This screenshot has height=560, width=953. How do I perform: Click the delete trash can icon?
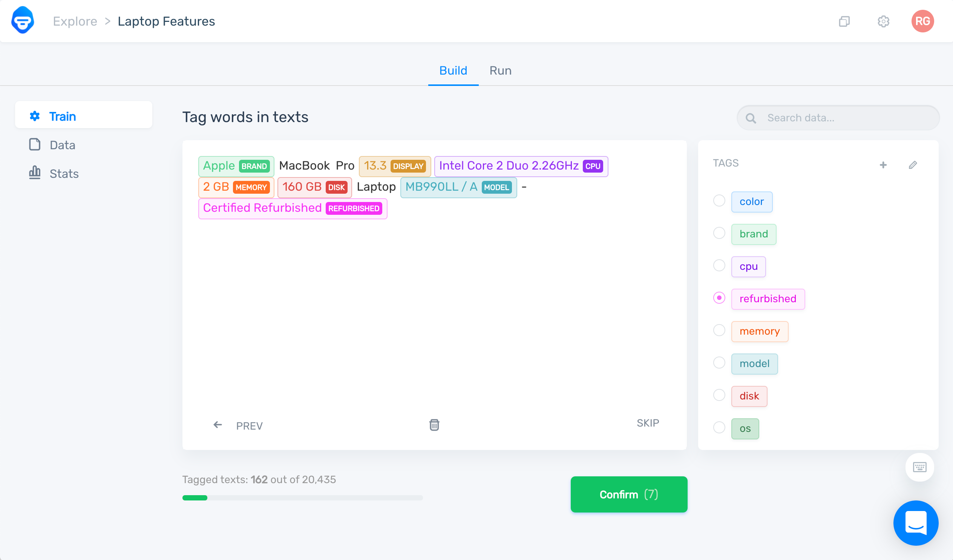[x=435, y=425]
